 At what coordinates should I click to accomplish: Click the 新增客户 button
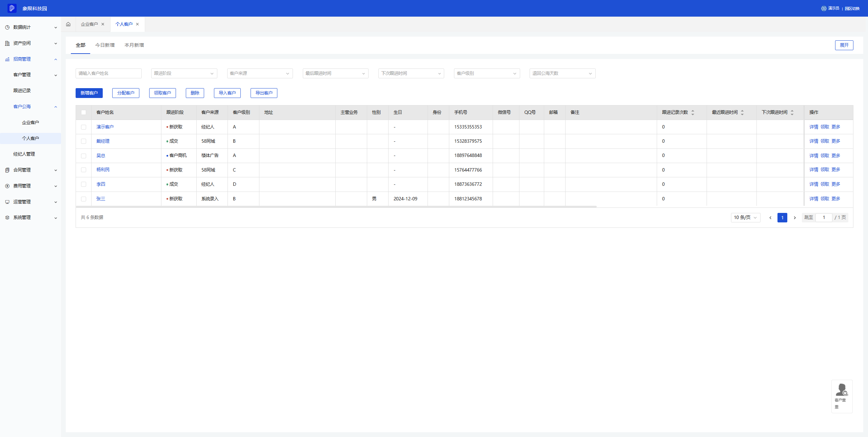pyautogui.click(x=89, y=93)
